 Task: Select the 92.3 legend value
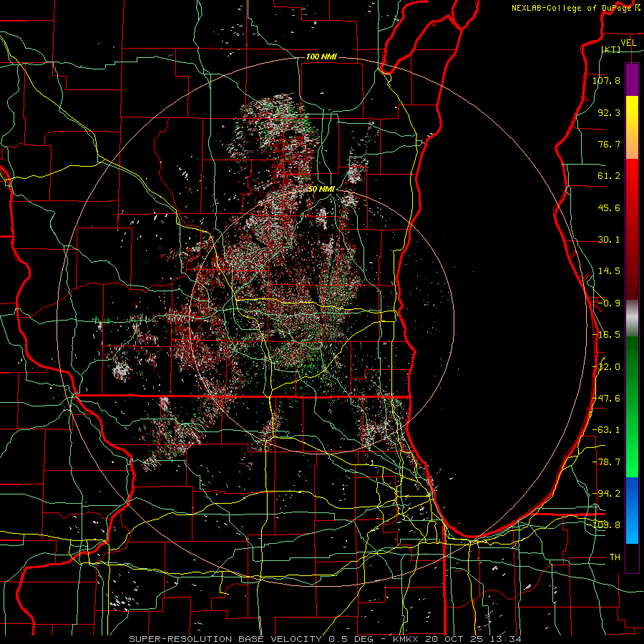[609, 112]
